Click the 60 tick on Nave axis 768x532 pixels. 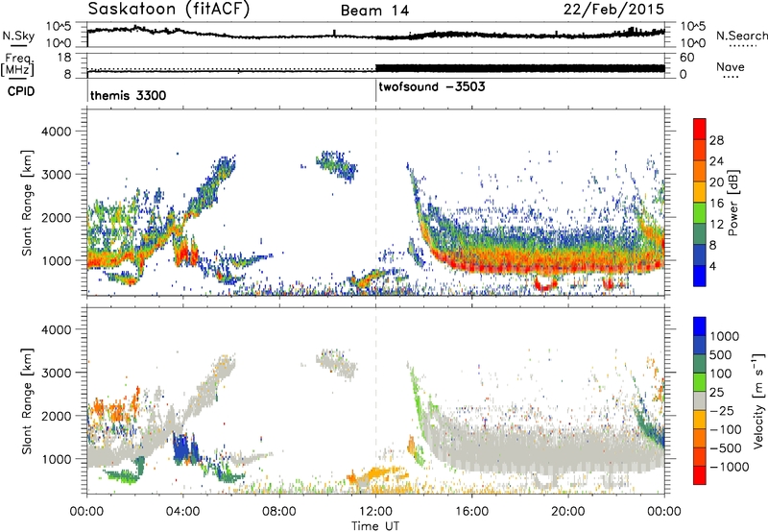pyautogui.click(x=687, y=58)
